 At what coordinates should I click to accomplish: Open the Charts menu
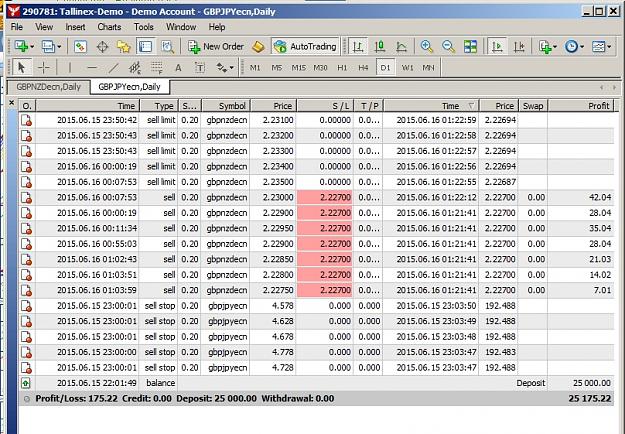[x=109, y=27]
